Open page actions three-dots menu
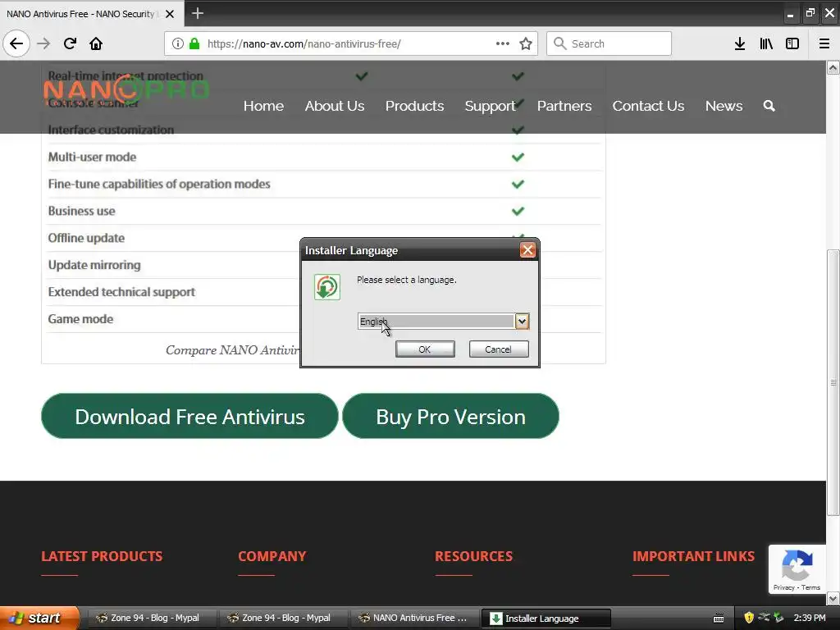The image size is (840, 630). (x=503, y=43)
